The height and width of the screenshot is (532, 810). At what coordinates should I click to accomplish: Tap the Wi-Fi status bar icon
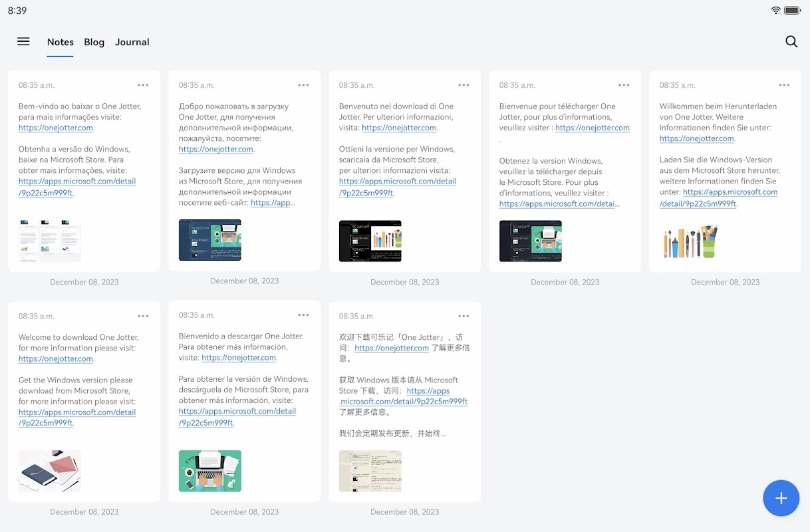(775, 11)
